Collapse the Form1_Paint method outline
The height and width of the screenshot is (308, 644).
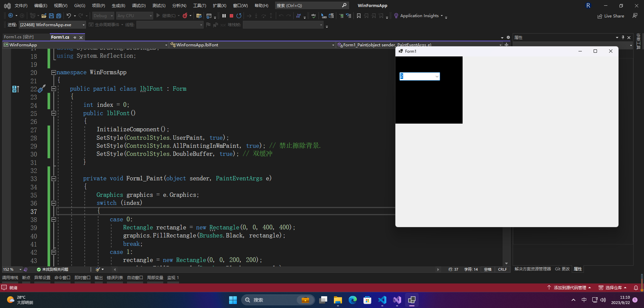53,179
